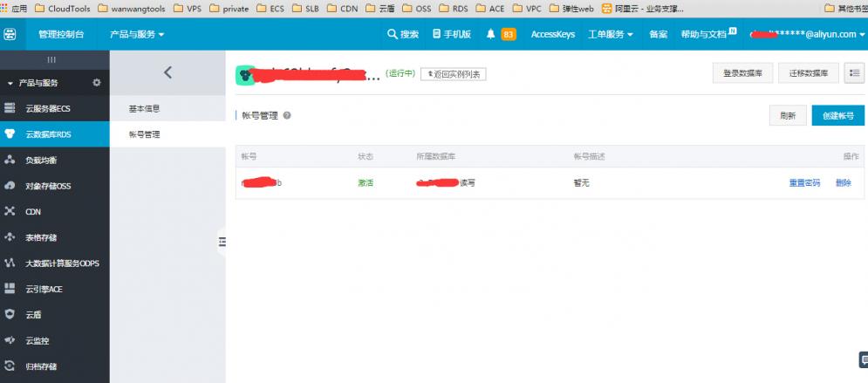Open the notification bell icon
The image size is (868, 383).
[x=491, y=34]
